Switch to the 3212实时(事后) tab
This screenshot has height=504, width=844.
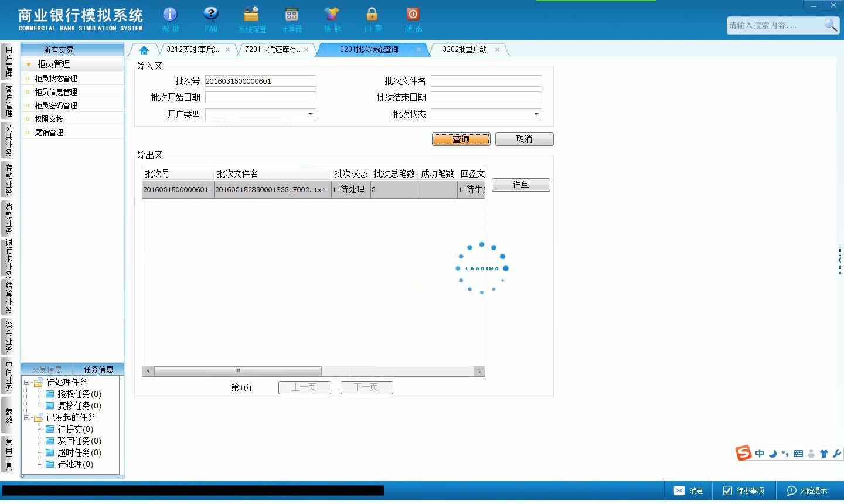point(193,50)
